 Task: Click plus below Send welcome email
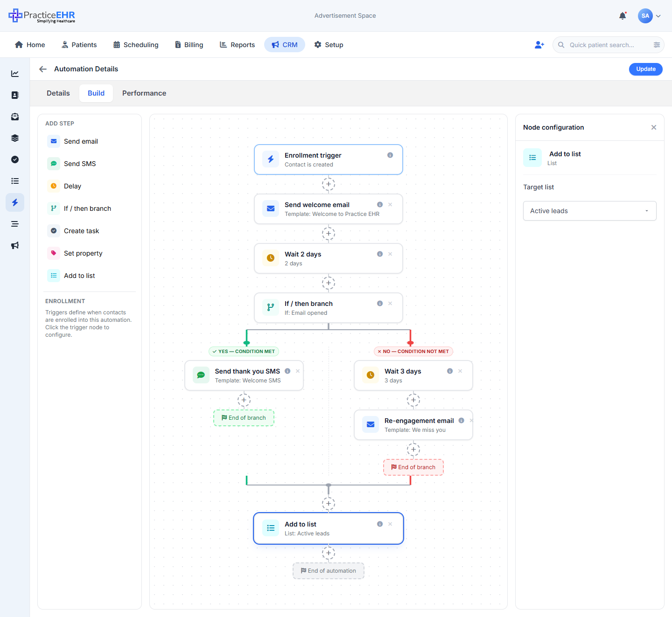329,234
